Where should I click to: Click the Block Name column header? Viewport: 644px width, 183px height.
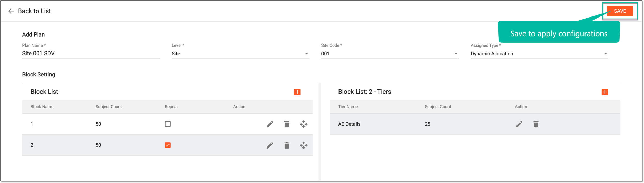tap(42, 107)
